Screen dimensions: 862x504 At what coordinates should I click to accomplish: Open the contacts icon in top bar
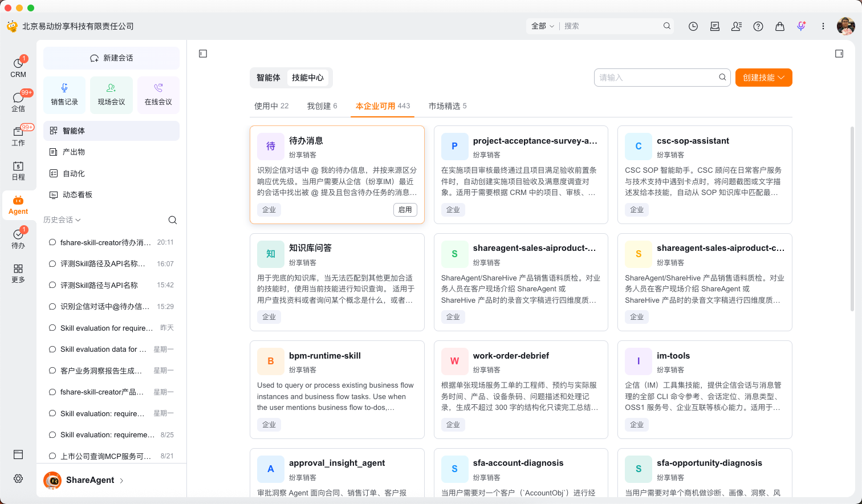(737, 26)
